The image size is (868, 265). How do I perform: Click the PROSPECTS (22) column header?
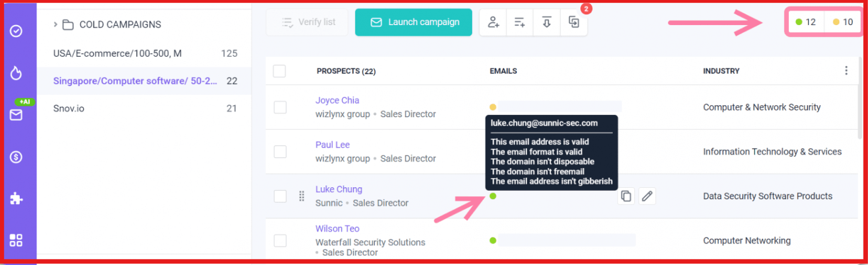point(346,71)
